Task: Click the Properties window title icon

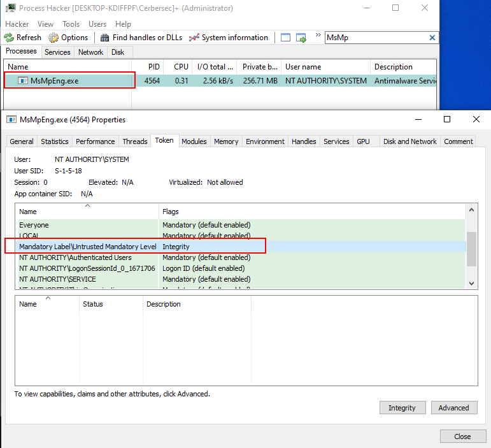Action: pos(11,119)
